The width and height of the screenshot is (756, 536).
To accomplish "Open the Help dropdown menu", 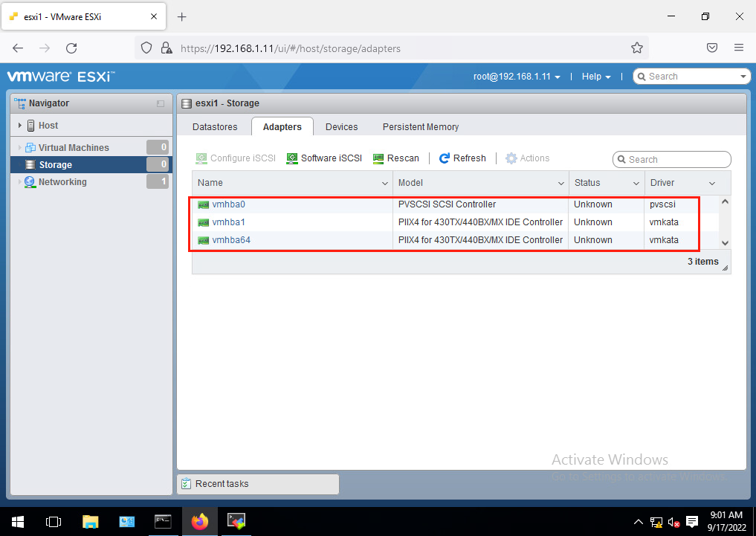I will coord(596,76).
